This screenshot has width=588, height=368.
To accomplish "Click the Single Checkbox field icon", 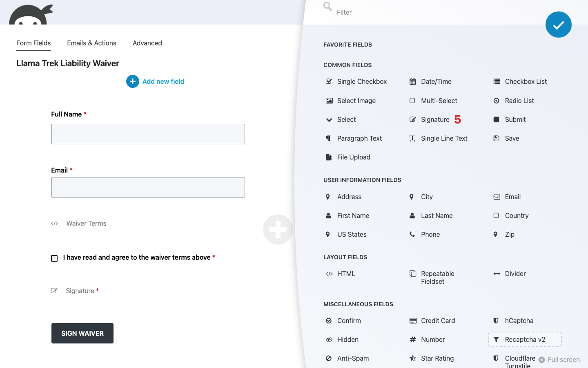I will [x=329, y=81].
